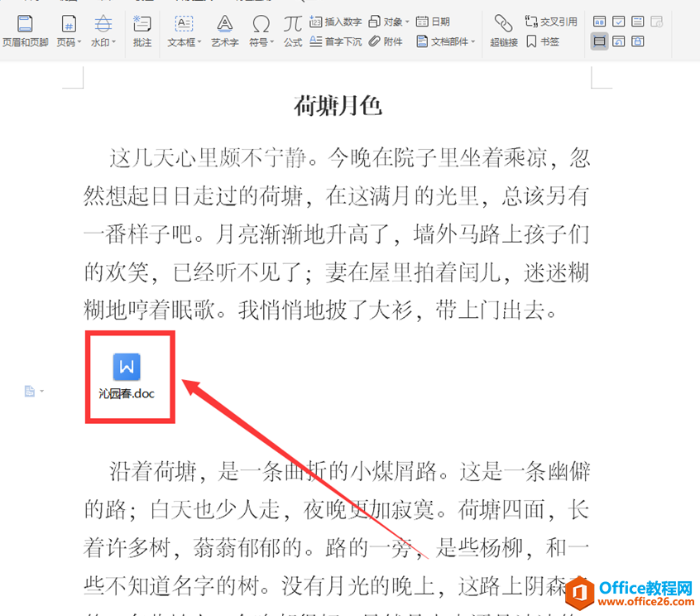The height and width of the screenshot is (616, 700).
Task: Insert the date via 日期
Action: [x=433, y=22]
